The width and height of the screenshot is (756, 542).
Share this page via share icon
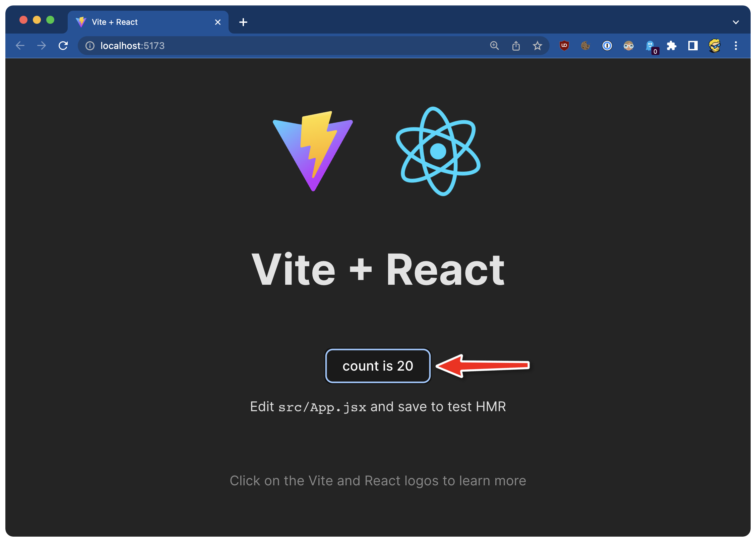[x=516, y=46]
